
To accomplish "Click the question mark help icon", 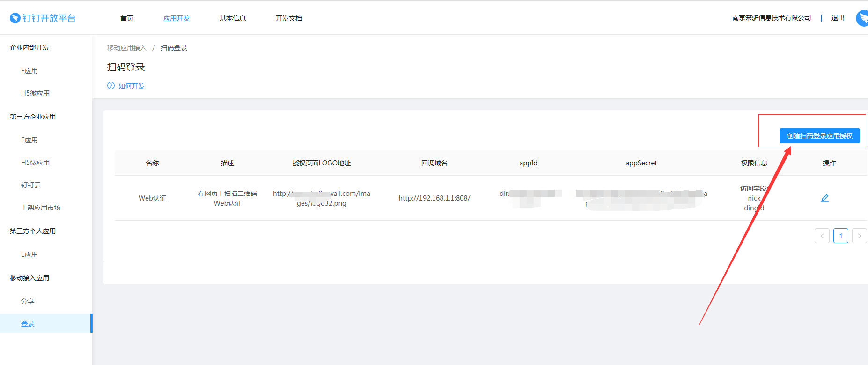I will (111, 86).
